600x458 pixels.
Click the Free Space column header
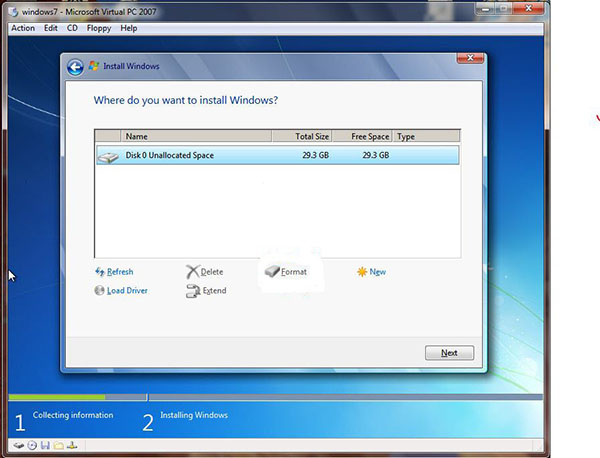(362, 136)
